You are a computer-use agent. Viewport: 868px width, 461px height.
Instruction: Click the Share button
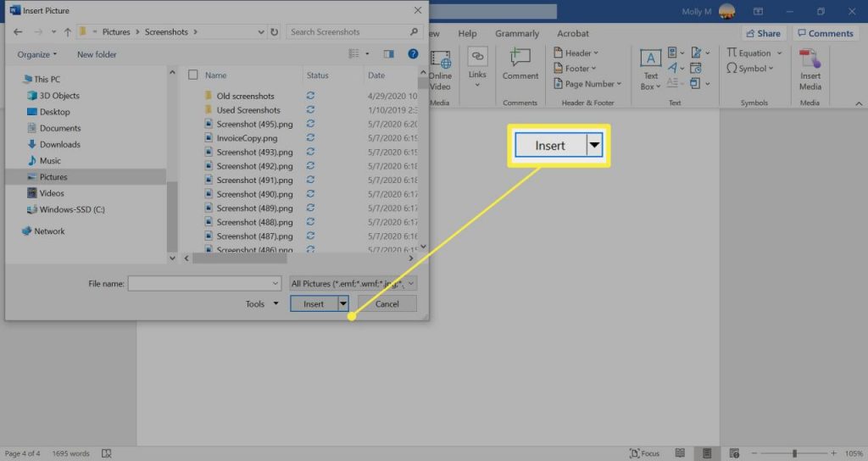click(764, 33)
